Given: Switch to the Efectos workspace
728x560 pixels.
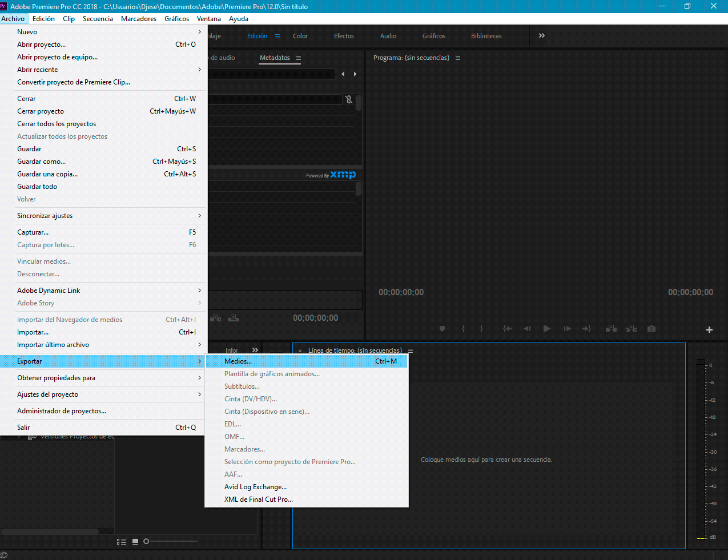Looking at the screenshot, I should (344, 36).
